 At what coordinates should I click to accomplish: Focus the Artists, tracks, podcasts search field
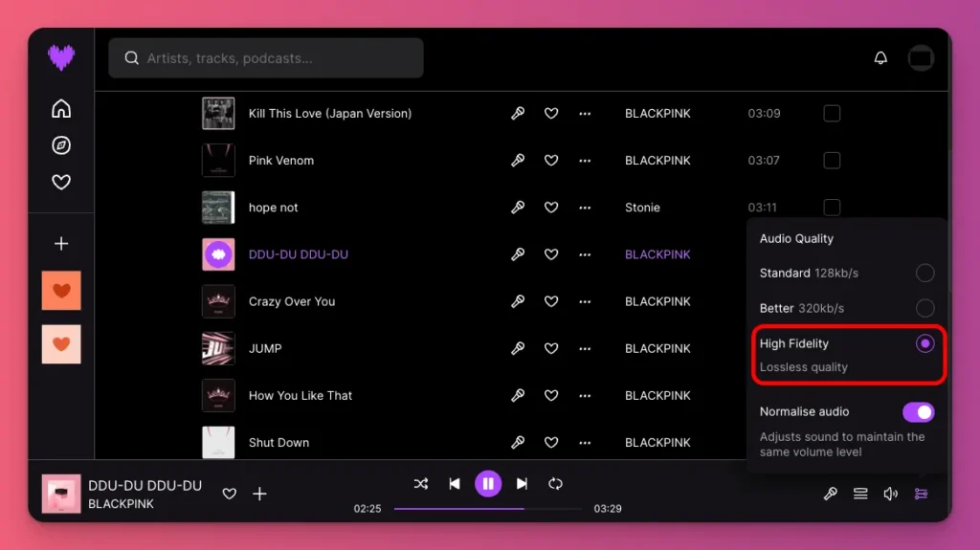266,58
